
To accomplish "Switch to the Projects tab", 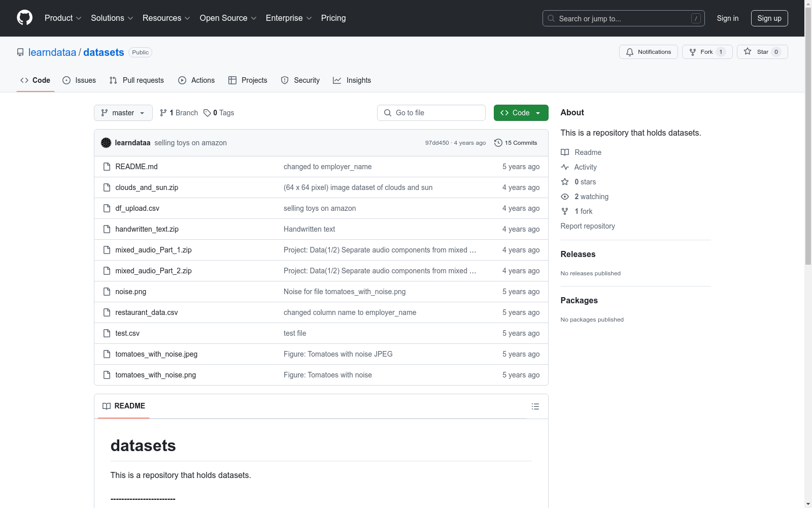I will [248, 80].
